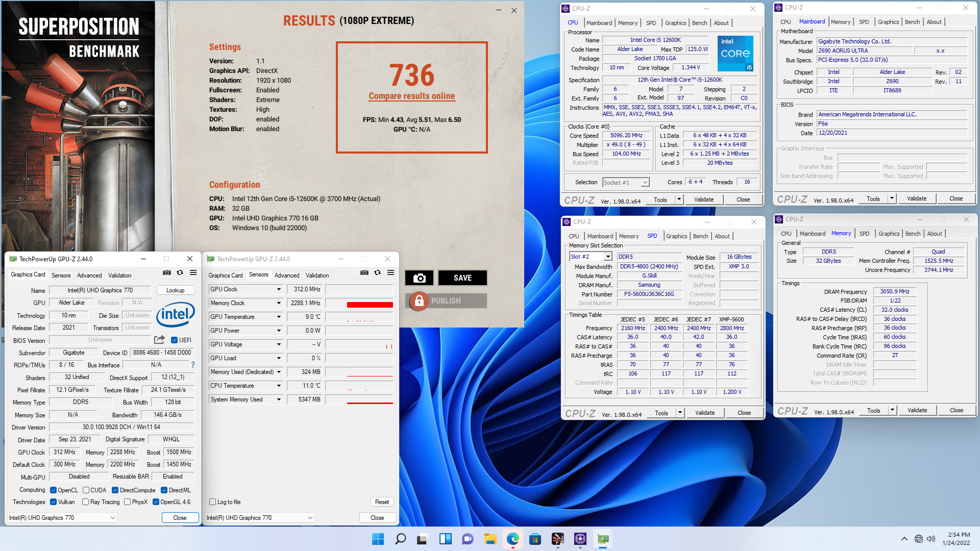The height and width of the screenshot is (551, 980).
Task: Open the GPU Clock sensor dropdown
Action: pos(279,289)
